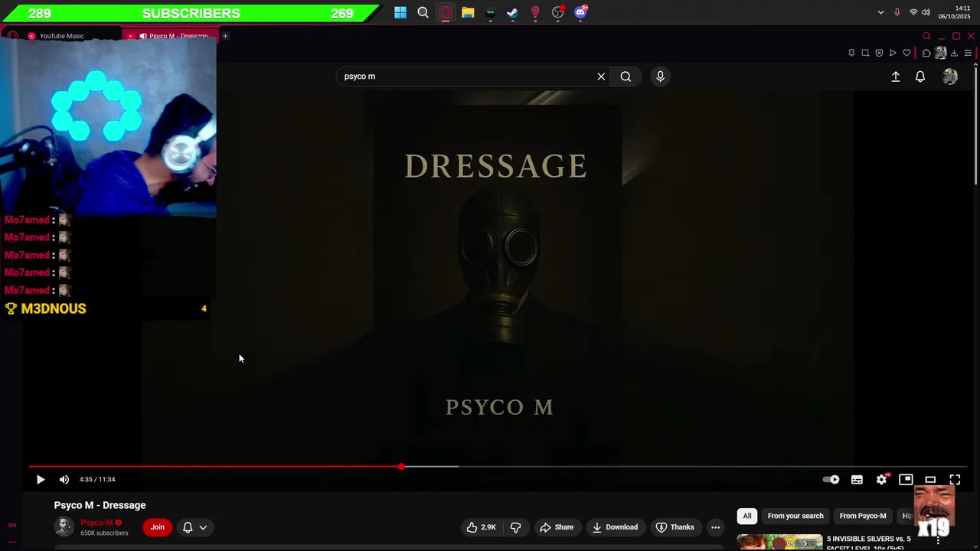Click the red progress bar playhead
Screen dimensions: 980x551
pyautogui.click(x=401, y=466)
